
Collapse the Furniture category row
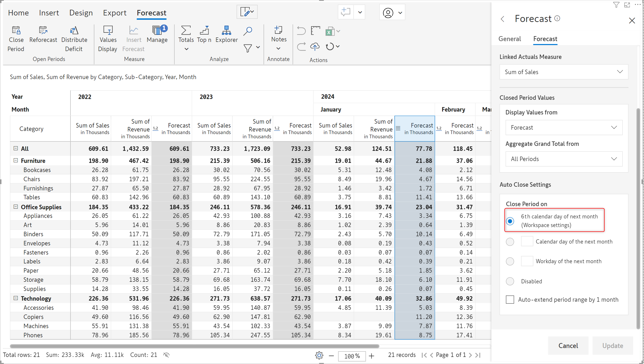[16, 161]
